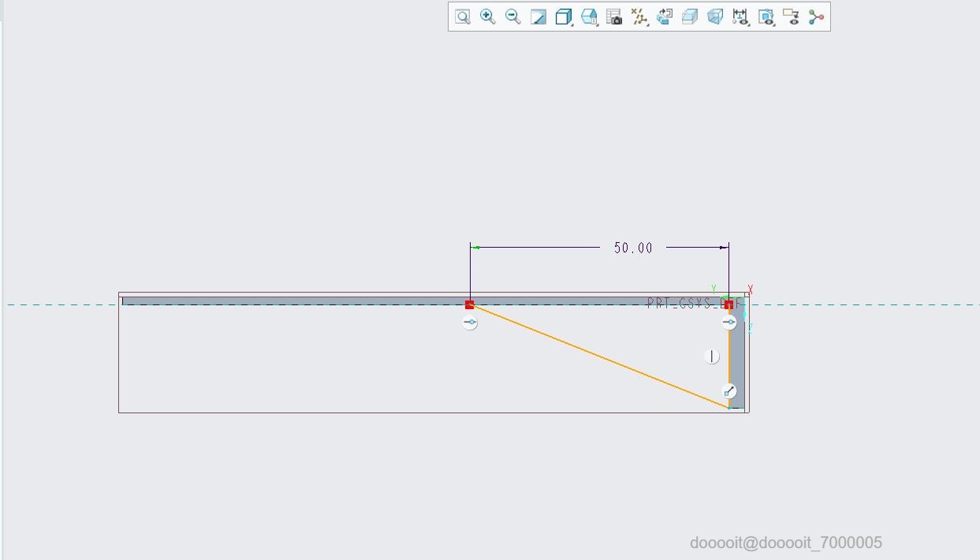This screenshot has height=560, width=980.
Task: Click the Refit view icon
Action: [463, 17]
